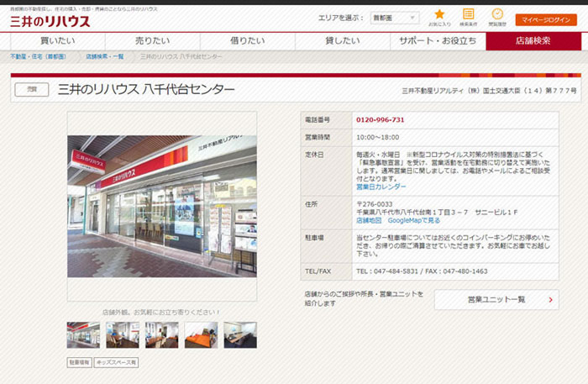Follow the 店舗検索・一覧 breadcrumb link
588x384 pixels.
105,56
